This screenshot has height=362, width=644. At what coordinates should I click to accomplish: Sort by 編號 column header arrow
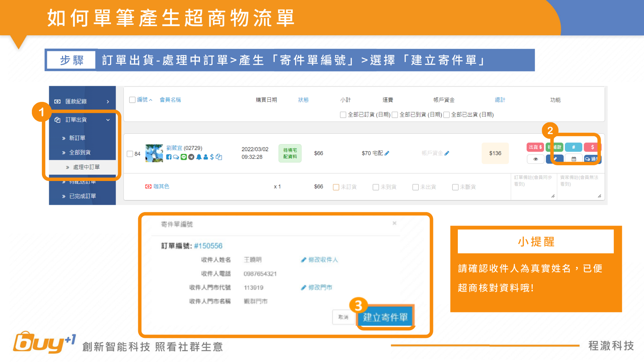click(151, 100)
